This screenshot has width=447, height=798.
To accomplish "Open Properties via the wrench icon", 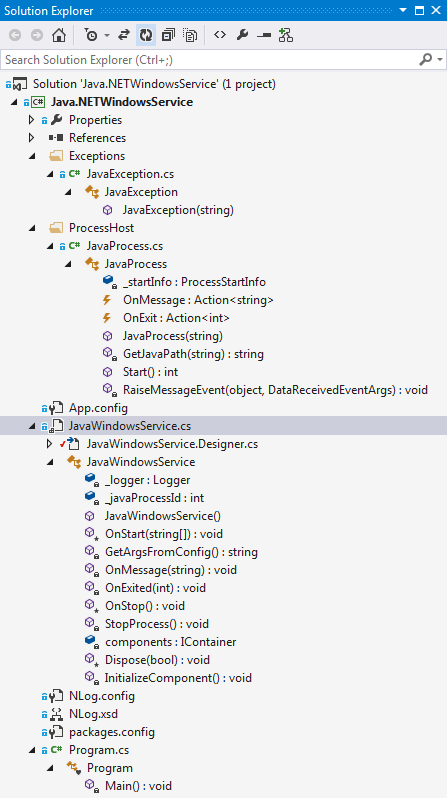I will [x=242, y=35].
